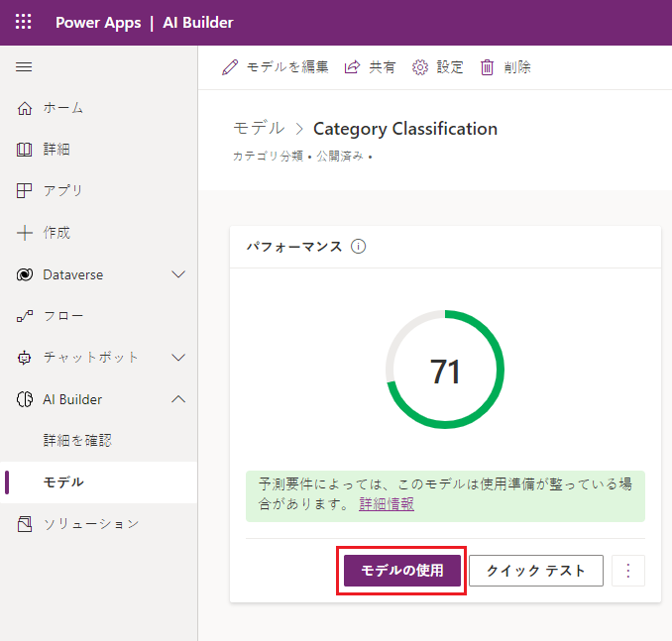Click the Power Apps title in header
The image size is (672, 641).
tap(98, 22)
